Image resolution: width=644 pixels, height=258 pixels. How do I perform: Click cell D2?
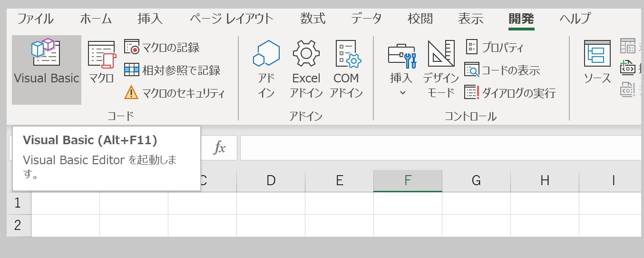click(x=271, y=225)
